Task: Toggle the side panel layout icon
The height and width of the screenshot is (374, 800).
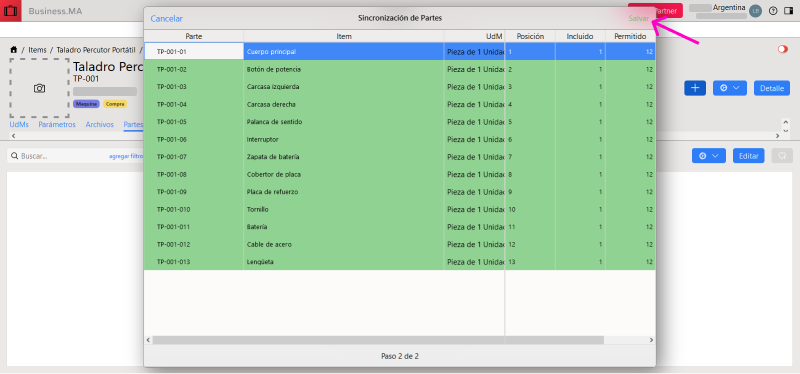Action: coord(788,11)
